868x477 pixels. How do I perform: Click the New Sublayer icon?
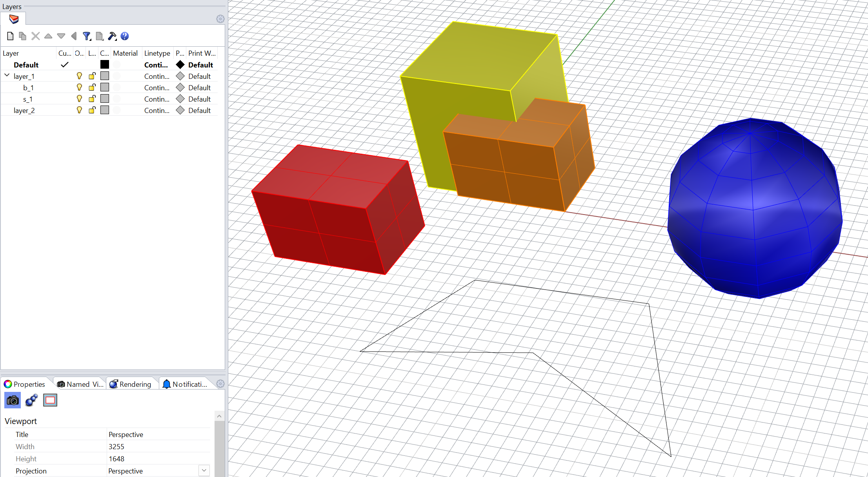(x=23, y=36)
